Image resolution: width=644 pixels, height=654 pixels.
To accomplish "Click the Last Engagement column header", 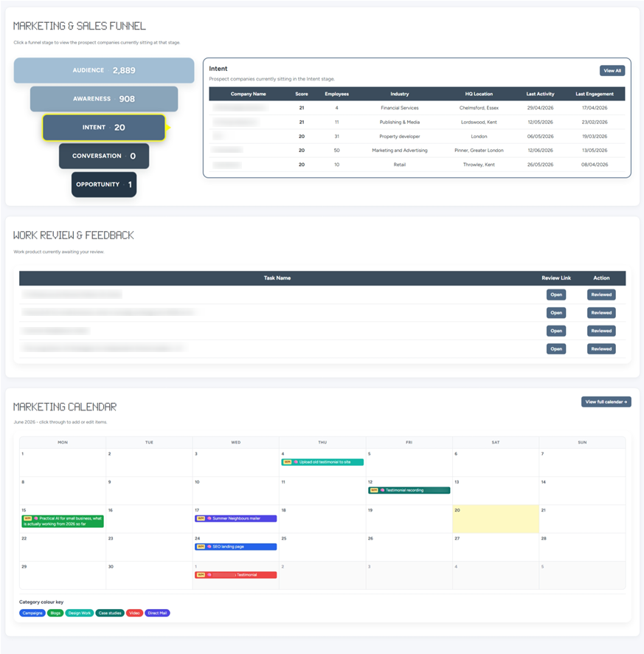I will coord(595,94).
